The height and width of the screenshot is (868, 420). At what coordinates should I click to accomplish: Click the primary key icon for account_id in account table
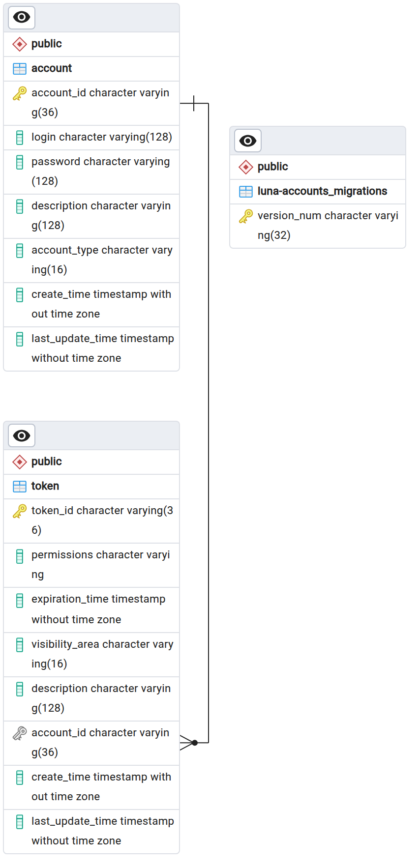click(20, 93)
